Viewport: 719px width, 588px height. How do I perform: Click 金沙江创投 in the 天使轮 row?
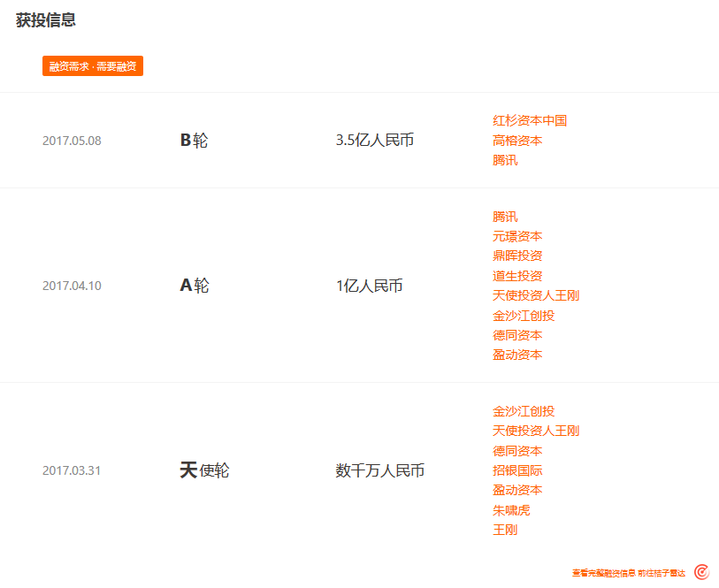tap(524, 411)
